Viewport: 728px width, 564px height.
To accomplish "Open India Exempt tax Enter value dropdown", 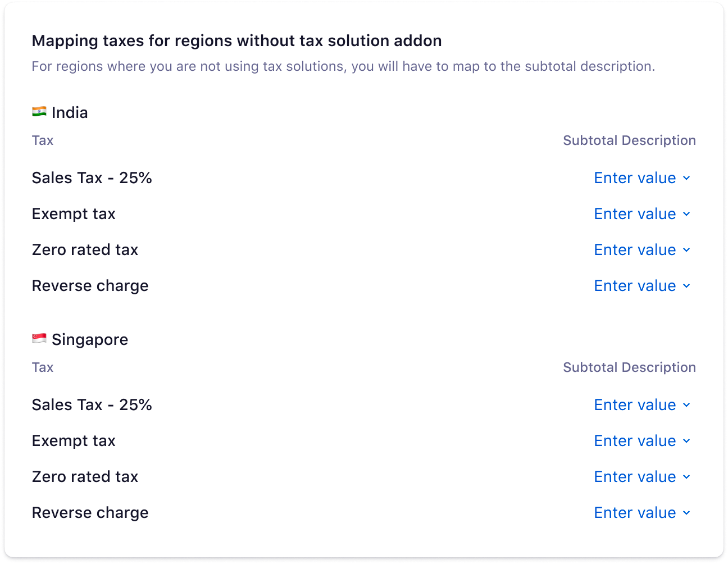I will click(642, 214).
